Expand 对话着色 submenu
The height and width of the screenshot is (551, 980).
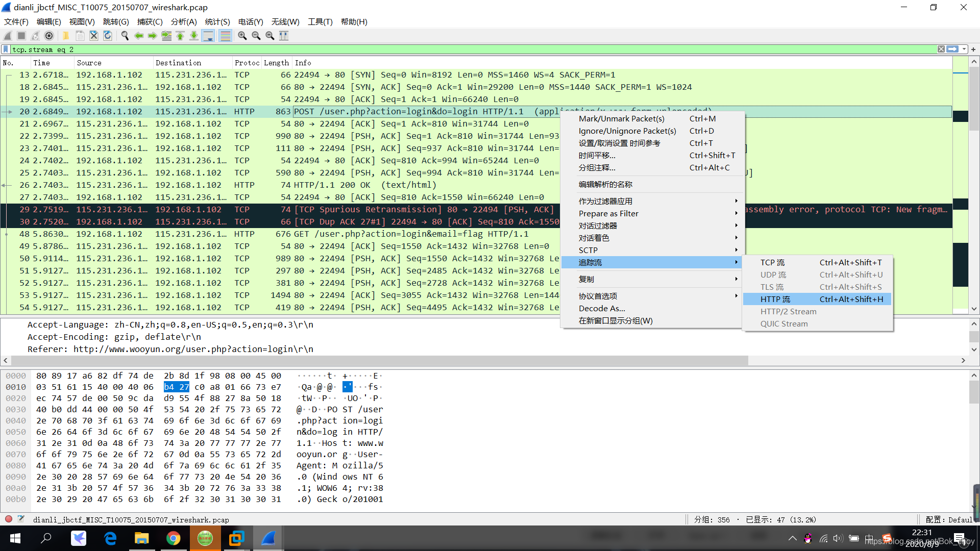(652, 238)
